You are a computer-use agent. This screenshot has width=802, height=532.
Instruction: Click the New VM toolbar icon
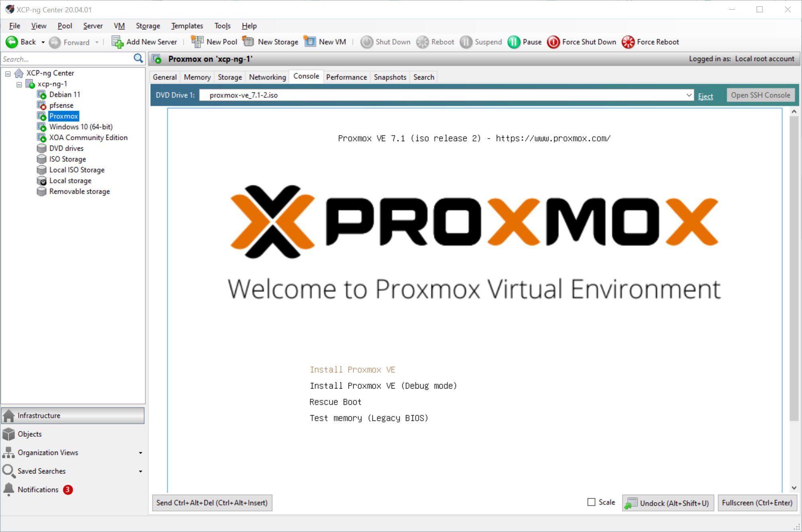pyautogui.click(x=310, y=41)
